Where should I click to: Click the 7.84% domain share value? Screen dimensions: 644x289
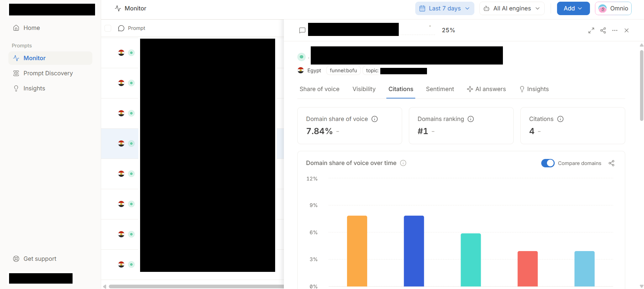[319, 131]
